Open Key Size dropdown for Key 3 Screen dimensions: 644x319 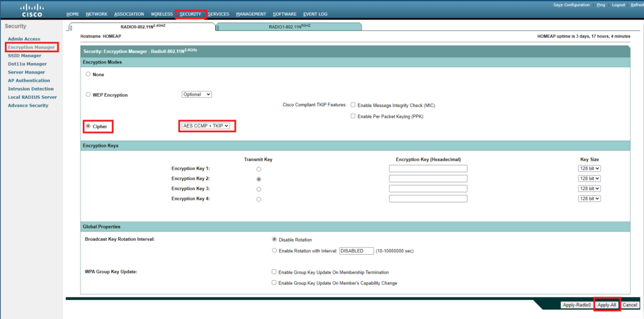[589, 188]
